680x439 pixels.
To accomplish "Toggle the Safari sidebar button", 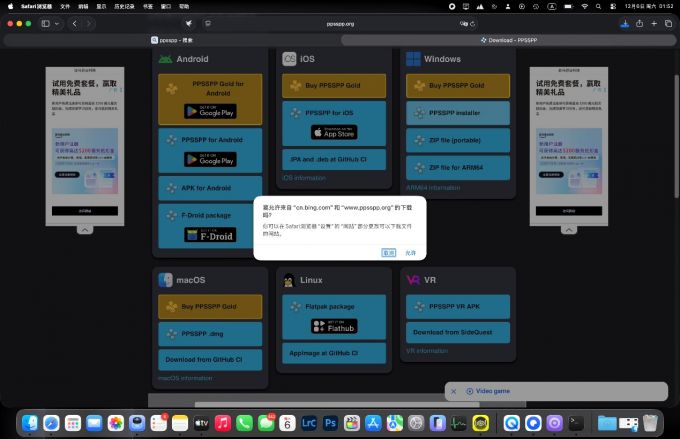I will [45, 23].
